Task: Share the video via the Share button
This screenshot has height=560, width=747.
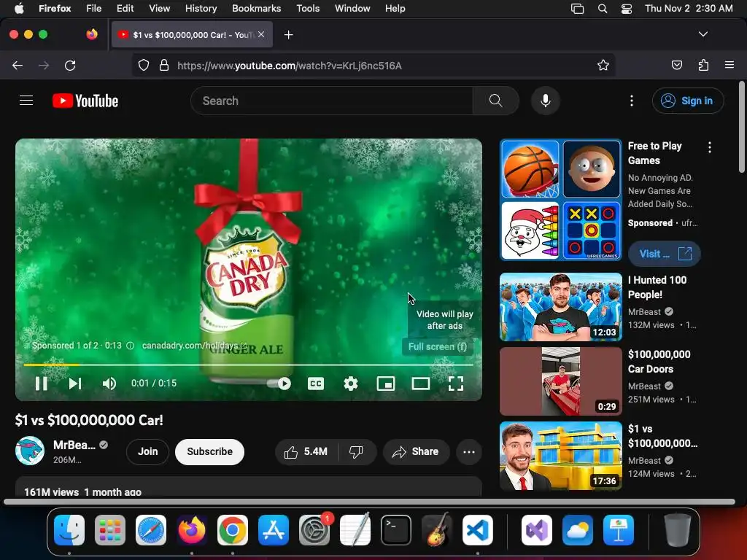Action: (415, 451)
